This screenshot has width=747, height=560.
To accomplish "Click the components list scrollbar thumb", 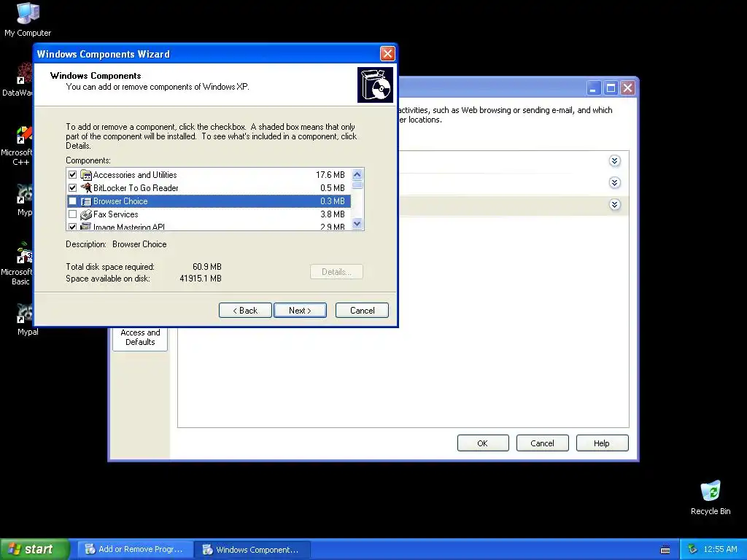I will (x=357, y=184).
